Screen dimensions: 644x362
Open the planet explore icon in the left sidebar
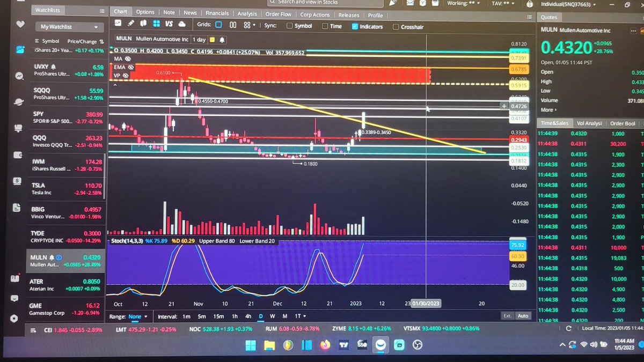(19, 102)
